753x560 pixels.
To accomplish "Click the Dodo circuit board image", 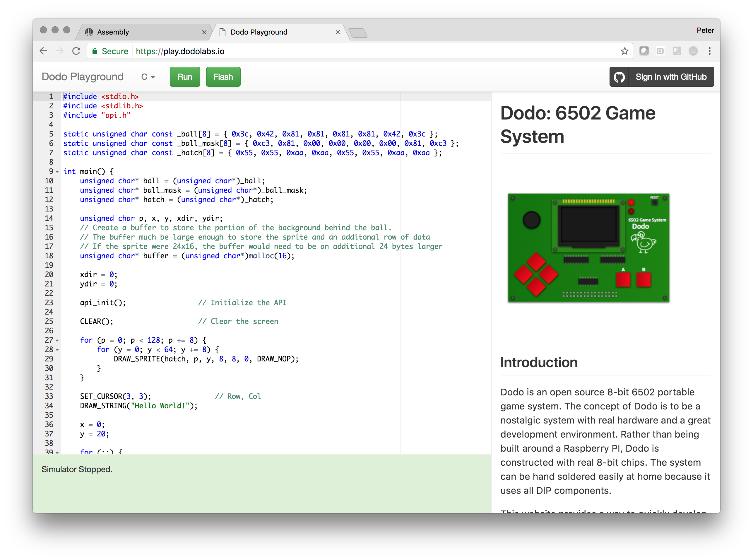I will click(588, 248).
